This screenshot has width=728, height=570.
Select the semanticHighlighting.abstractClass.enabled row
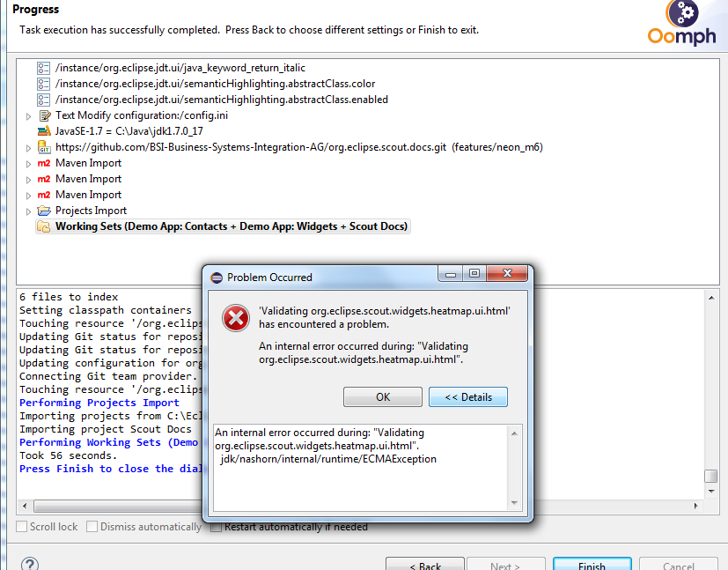(222, 100)
